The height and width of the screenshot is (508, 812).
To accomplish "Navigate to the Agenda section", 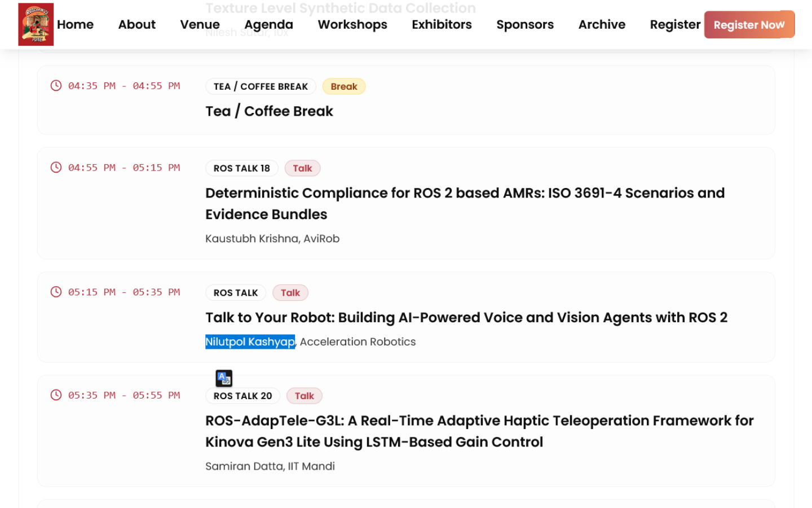I will coord(268,25).
